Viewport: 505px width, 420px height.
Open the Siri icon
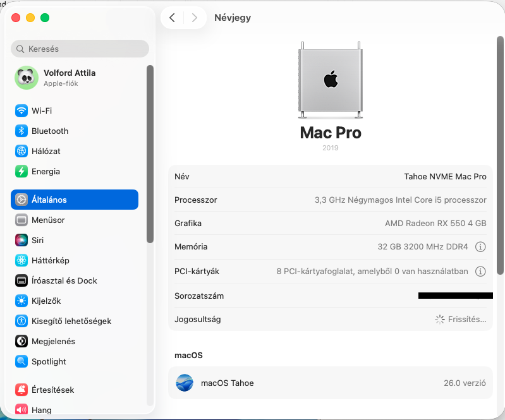[x=21, y=240]
